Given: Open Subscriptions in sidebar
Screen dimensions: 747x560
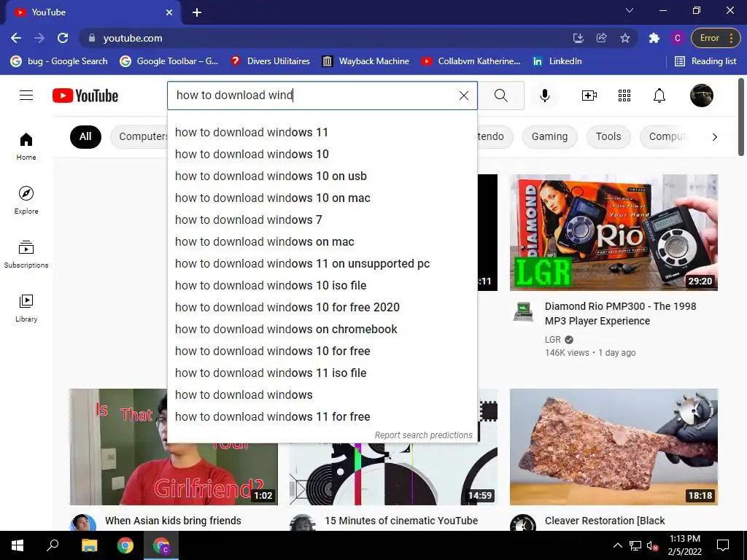Looking at the screenshot, I should click(x=26, y=254).
